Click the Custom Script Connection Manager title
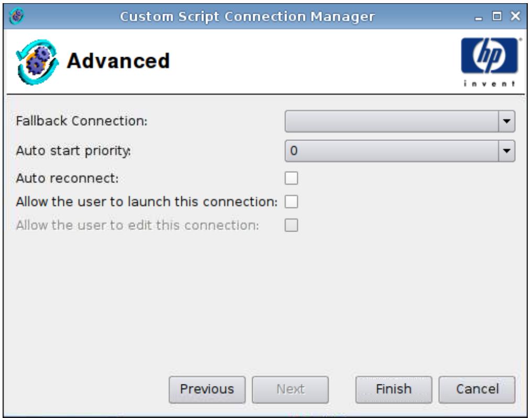This screenshot has height=418, width=532. (247, 17)
